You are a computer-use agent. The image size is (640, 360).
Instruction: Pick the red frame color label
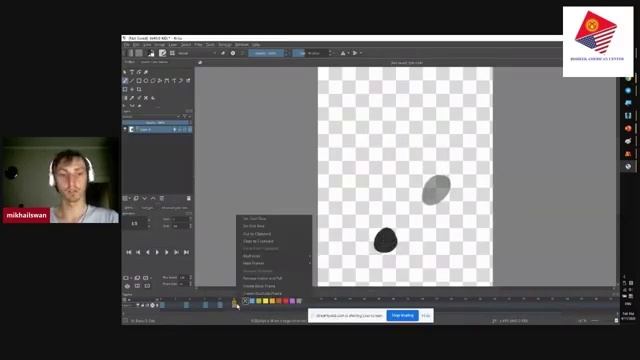286,301
